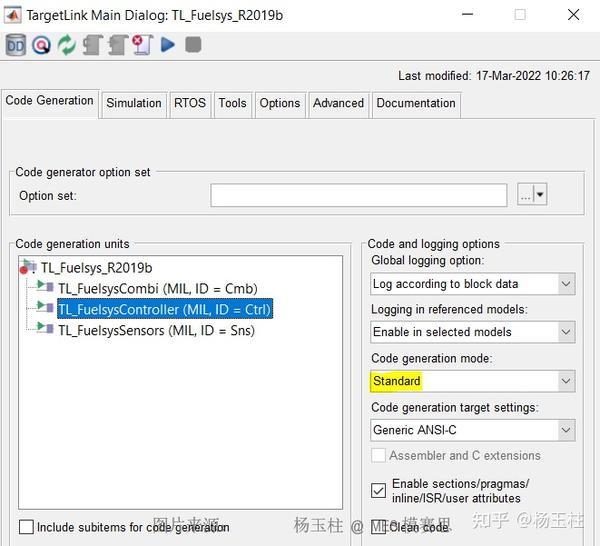The width and height of the screenshot is (600, 546).
Task: Click the Code generation units group label
Action: click(72, 244)
